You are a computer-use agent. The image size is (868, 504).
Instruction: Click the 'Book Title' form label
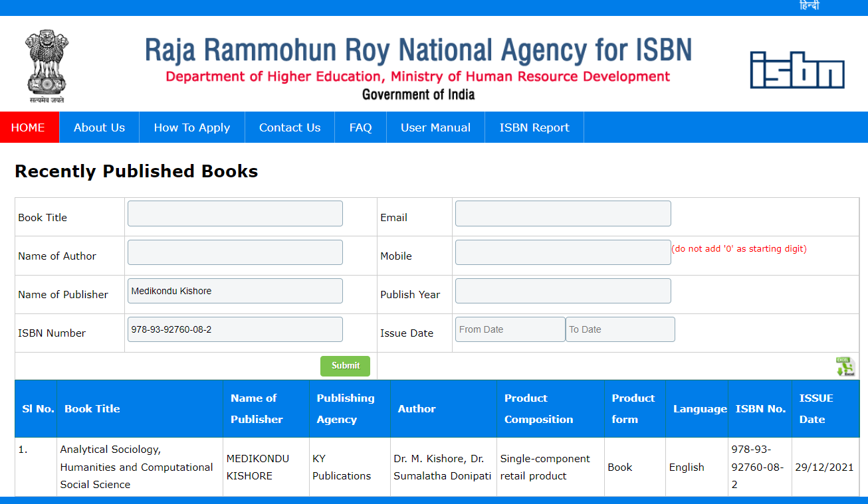[x=43, y=218]
